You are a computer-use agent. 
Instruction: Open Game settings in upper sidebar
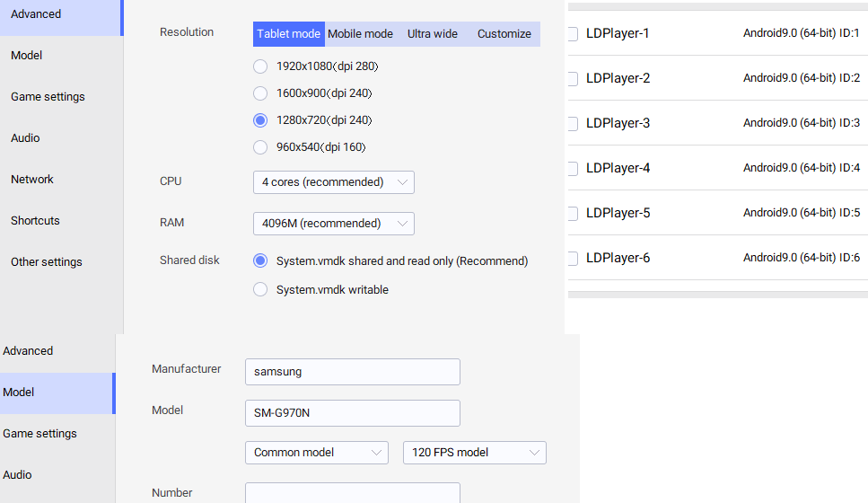click(61, 97)
